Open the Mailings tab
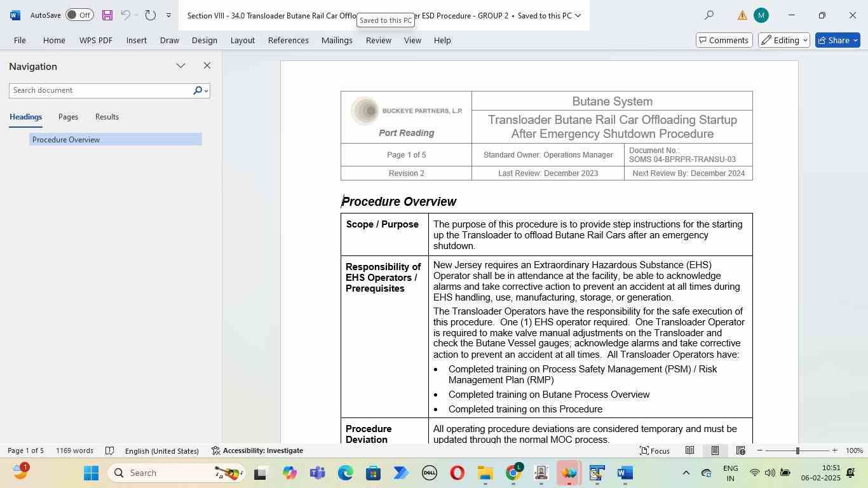The height and width of the screenshot is (488, 868). pyautogui.click(x=337, y=40)
